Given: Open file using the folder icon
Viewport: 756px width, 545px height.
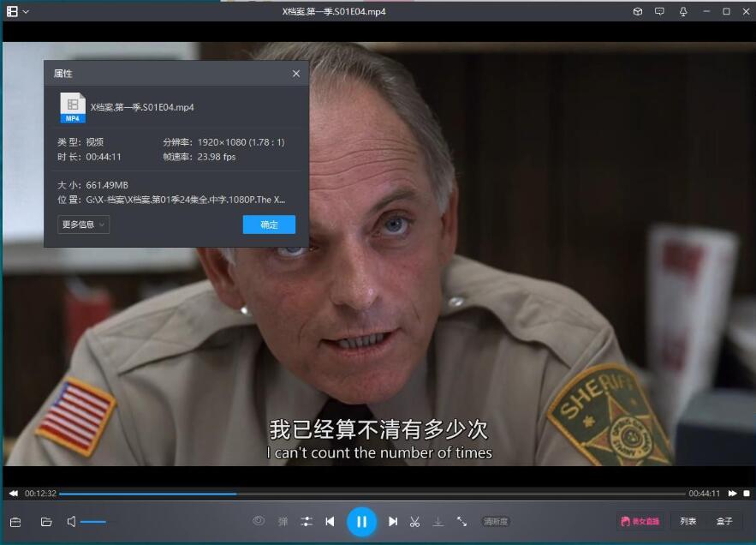Looking at the screenshot, I should tap(46, 521).
